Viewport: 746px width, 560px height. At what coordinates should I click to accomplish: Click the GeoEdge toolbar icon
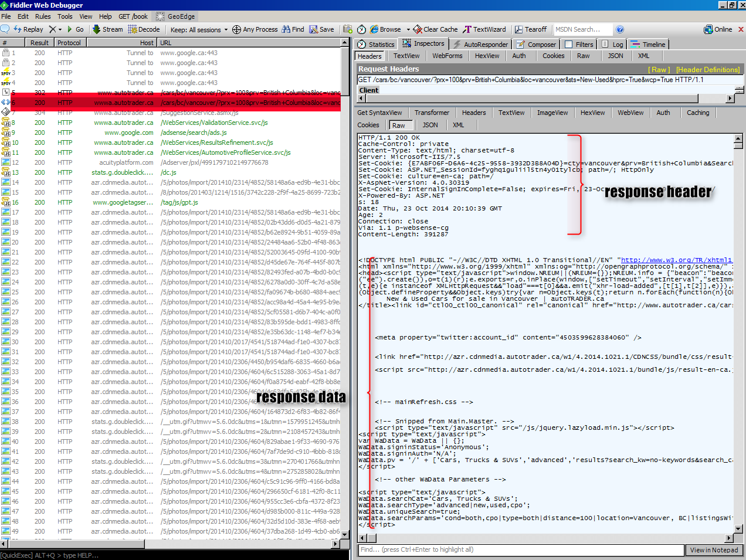point(174,16)
